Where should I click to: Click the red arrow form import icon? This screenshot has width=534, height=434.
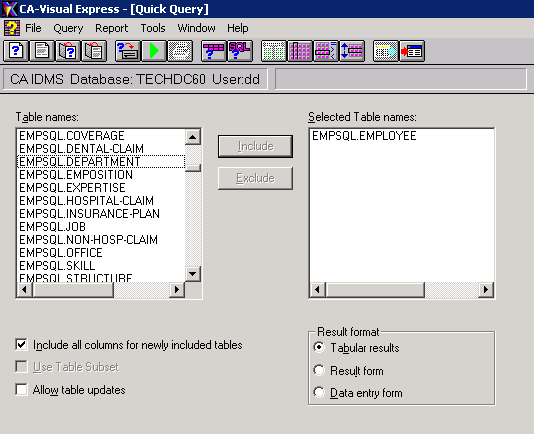point(412,51)
